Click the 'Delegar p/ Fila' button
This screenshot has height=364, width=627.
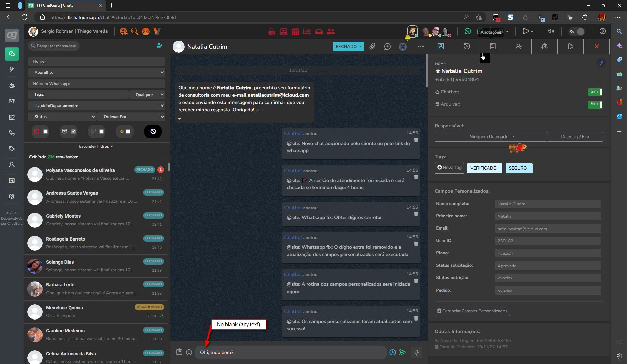point(575,137)
